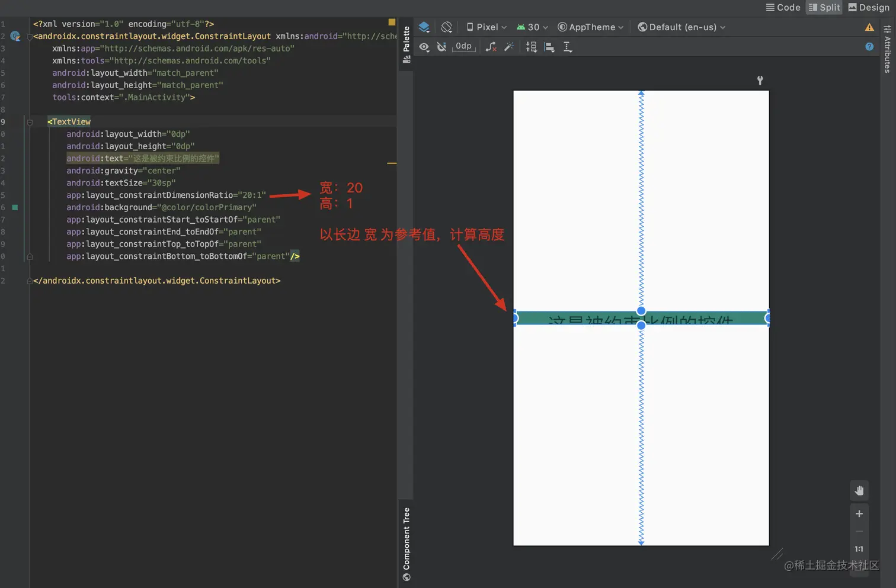Open the API level 30 dropdown
Image resolution: width=896 pixels, height=588 pixels.
(x=532, y=27)
